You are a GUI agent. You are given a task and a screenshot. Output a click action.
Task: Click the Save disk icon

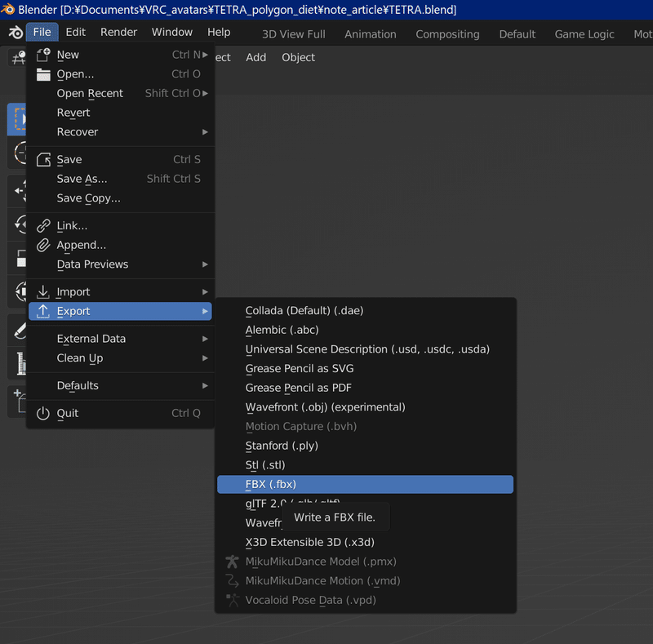pos(43,159)
